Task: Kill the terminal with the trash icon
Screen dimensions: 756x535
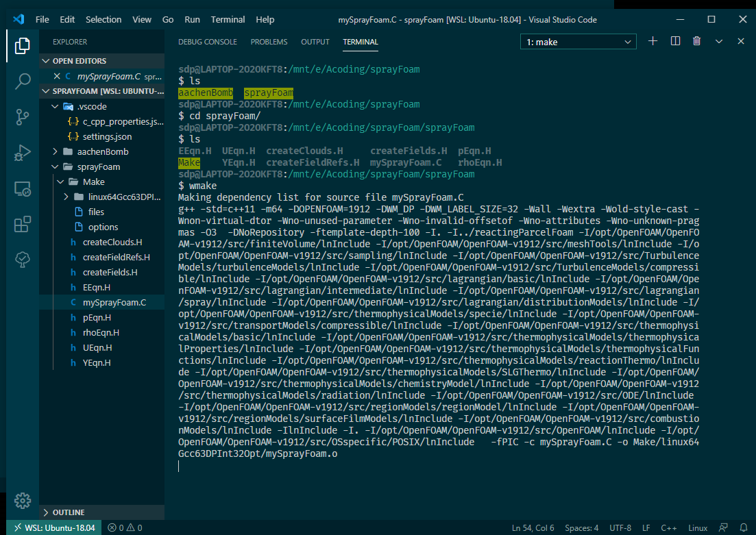Action: pyautogui.click(x=696, y=41)
